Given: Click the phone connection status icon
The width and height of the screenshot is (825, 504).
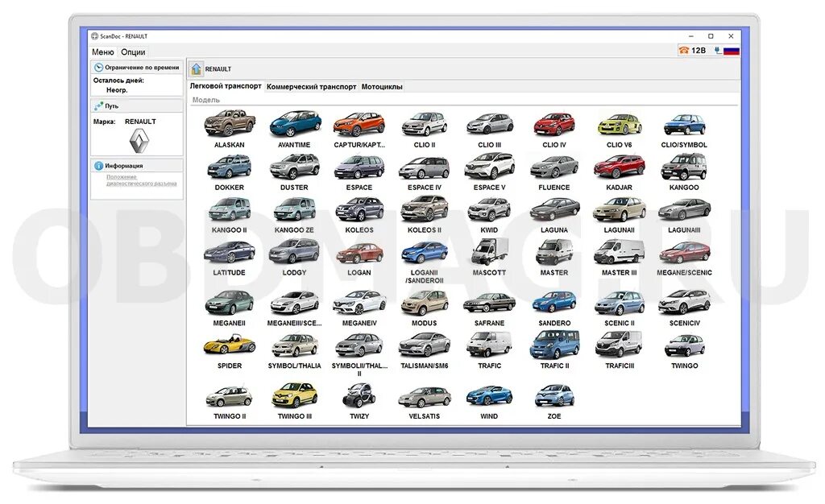Looking at the screenshot, I should pyautogui.click(x=684, y=51).
